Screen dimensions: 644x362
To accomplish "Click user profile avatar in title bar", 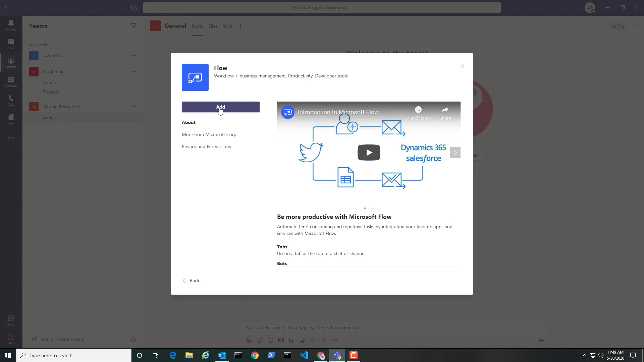I will (590, 8).
